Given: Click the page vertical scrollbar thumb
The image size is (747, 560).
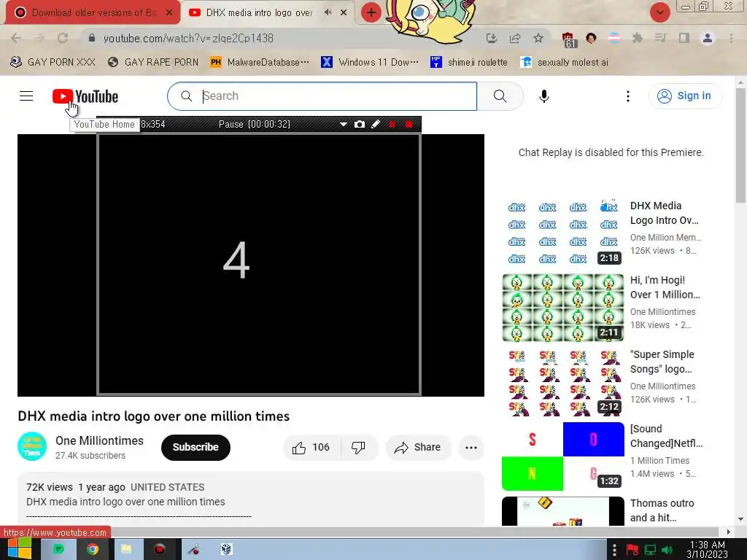Looking at the screenshot, I should [740, 145].
